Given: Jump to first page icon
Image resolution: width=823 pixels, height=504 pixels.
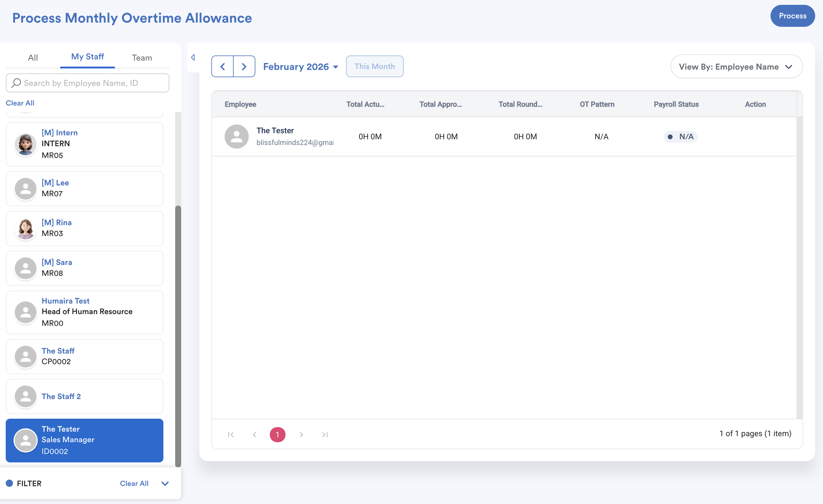Looking at the screenshot, I should point(231,434).
